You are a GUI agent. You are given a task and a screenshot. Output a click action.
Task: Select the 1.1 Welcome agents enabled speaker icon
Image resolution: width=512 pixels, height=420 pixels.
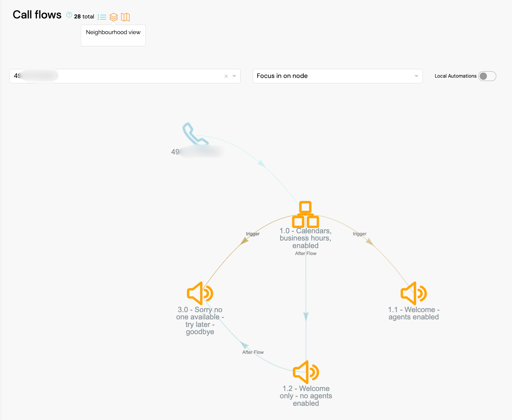point(413,293)
